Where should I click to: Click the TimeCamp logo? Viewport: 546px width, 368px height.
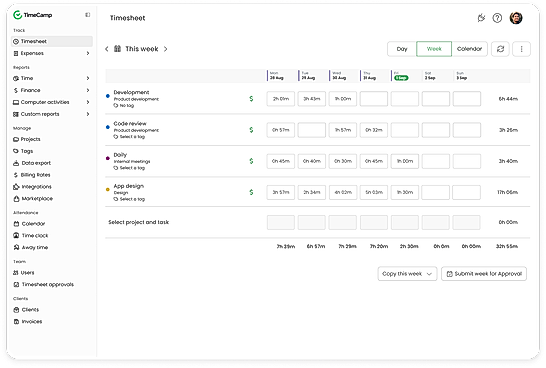click(x=32, y=15)
